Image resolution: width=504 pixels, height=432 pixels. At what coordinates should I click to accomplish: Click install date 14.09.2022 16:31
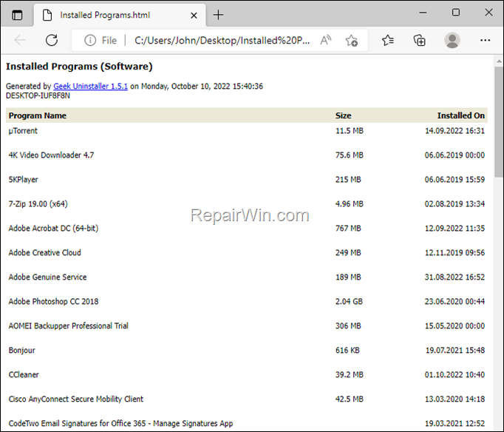pos(454,131)
